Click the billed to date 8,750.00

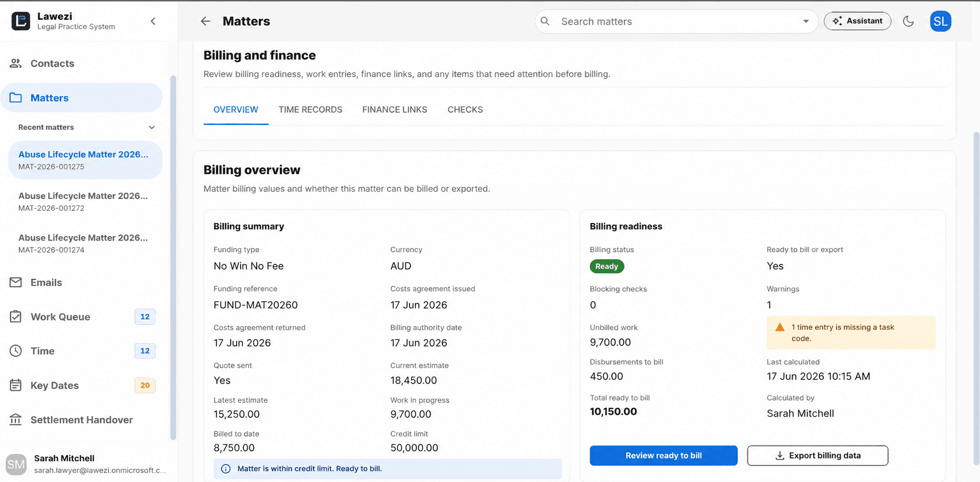pyautogui.click(x=234, y=448)
